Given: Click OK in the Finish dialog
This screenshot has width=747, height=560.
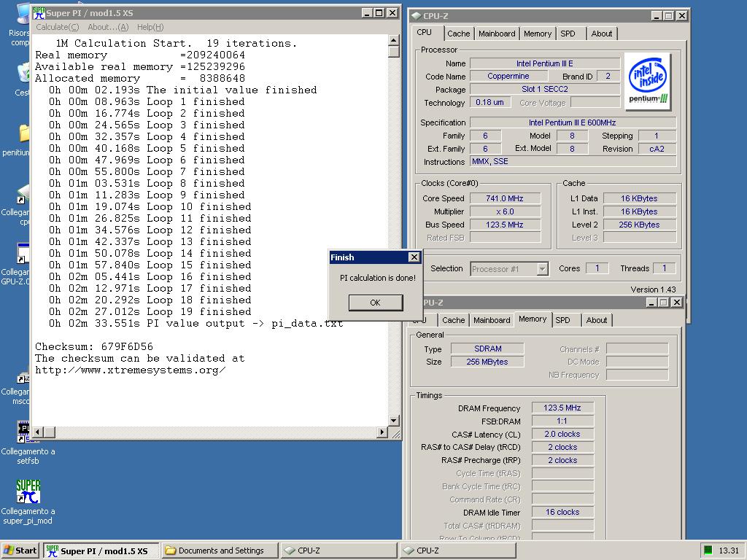Looking at the screenshot, I should [376, 303].
